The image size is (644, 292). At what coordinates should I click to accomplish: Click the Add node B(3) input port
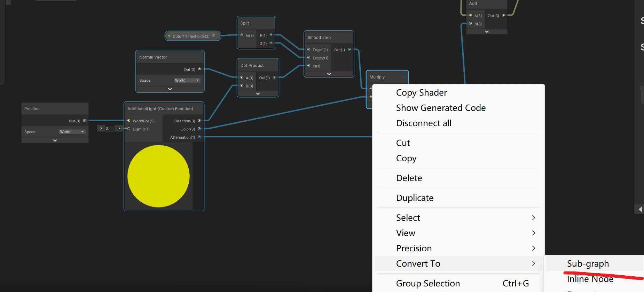pos(470,23)
